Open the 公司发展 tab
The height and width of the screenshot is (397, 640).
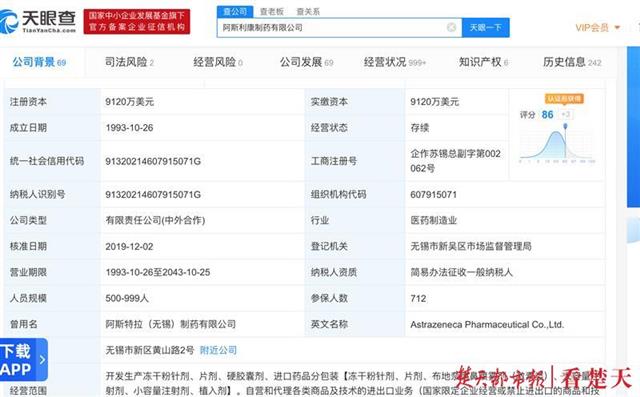[307, 62]
